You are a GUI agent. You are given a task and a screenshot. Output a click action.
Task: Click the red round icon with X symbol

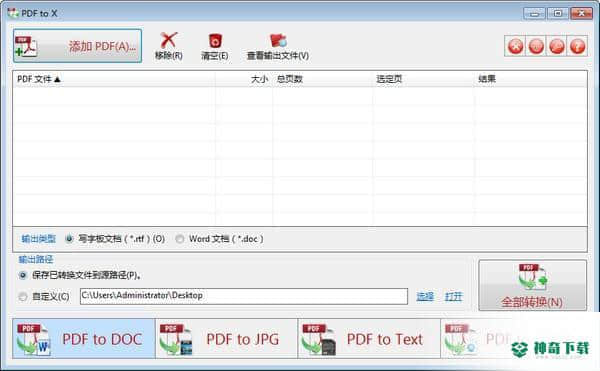515,46
